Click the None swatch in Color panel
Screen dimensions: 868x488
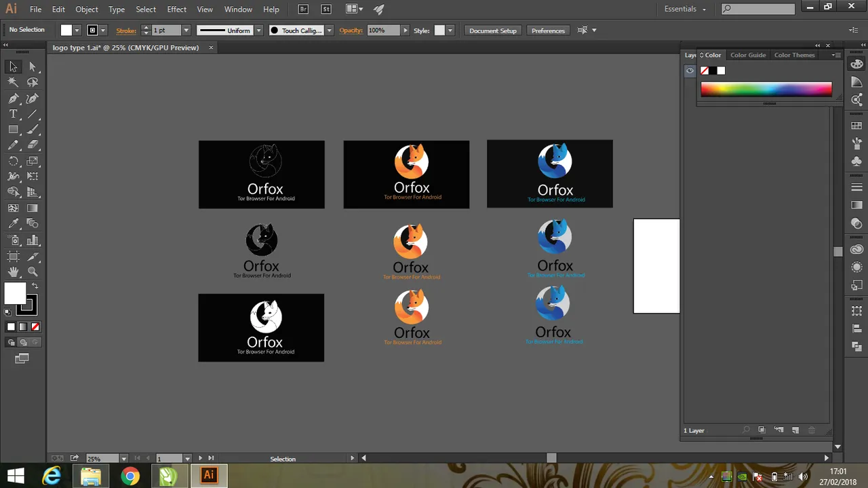pos(705,71)
